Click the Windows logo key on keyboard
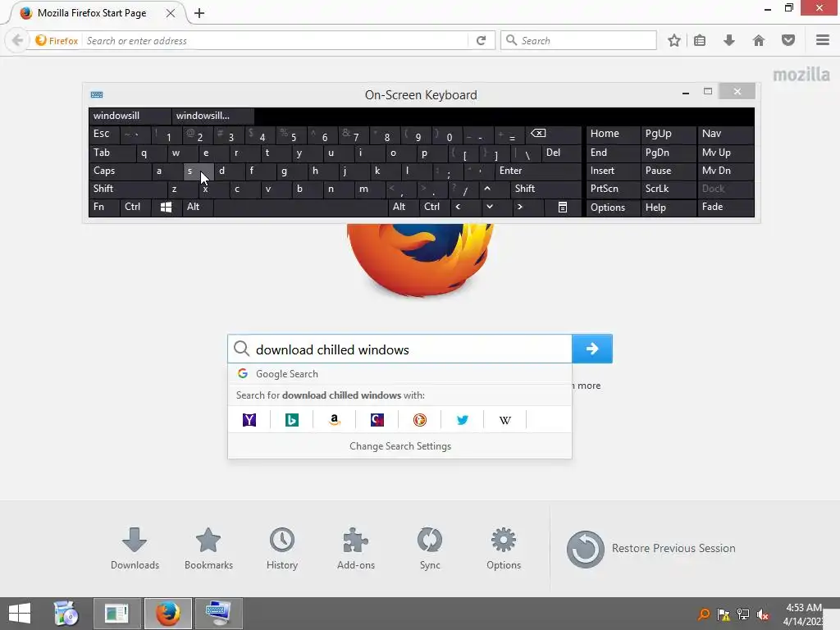This screenshot has height=630, width=840. pos(167,207)
